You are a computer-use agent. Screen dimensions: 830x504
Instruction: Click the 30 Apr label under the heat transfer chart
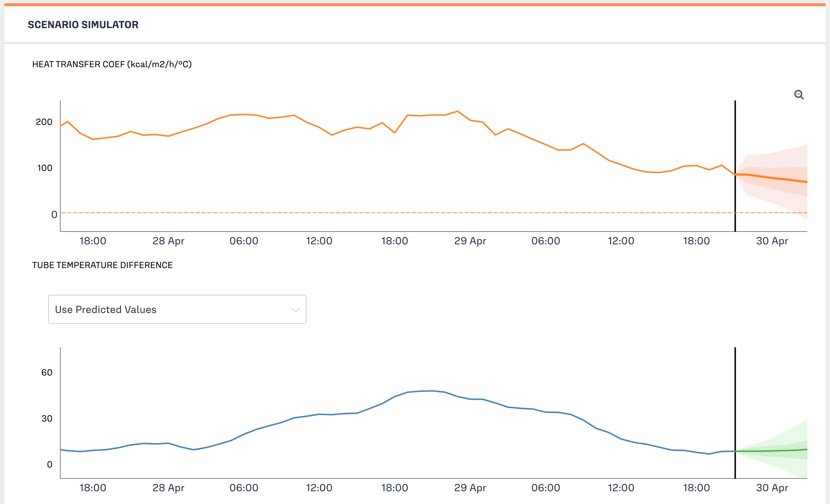coord(772,241)
